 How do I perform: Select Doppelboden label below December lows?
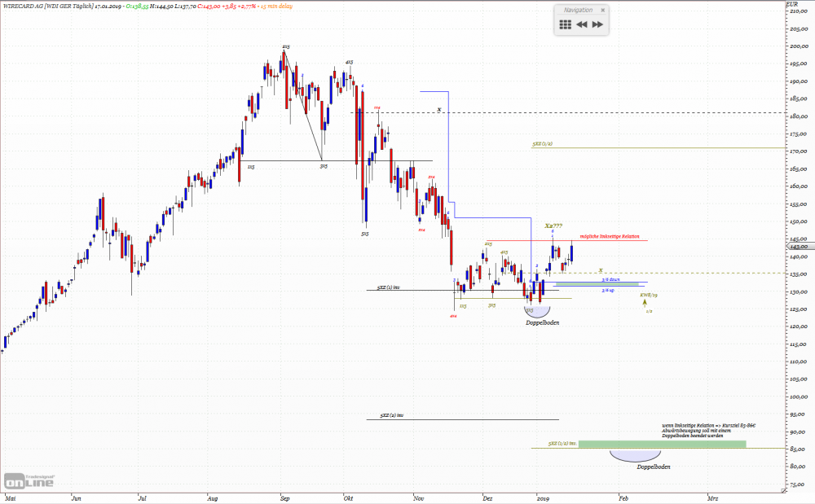[x=543, y=323]
